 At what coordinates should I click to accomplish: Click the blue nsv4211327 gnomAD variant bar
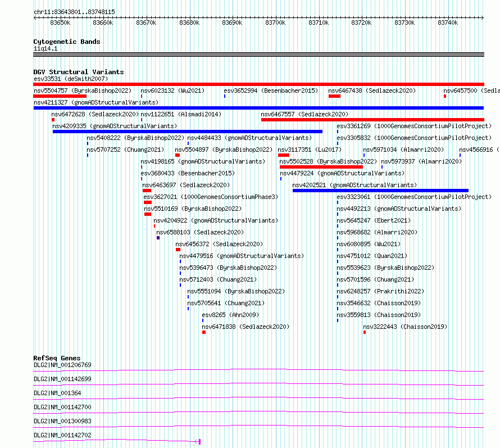(258, 108)
